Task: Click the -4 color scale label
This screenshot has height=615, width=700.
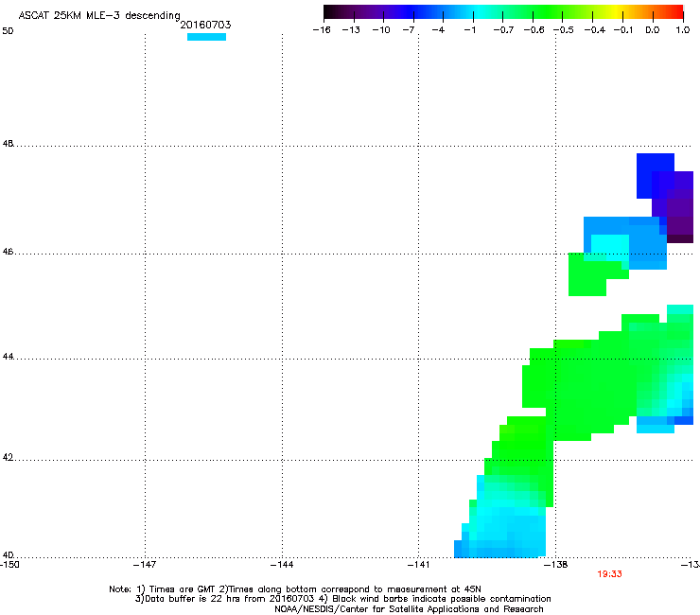Action: click(x=438, y=30)
